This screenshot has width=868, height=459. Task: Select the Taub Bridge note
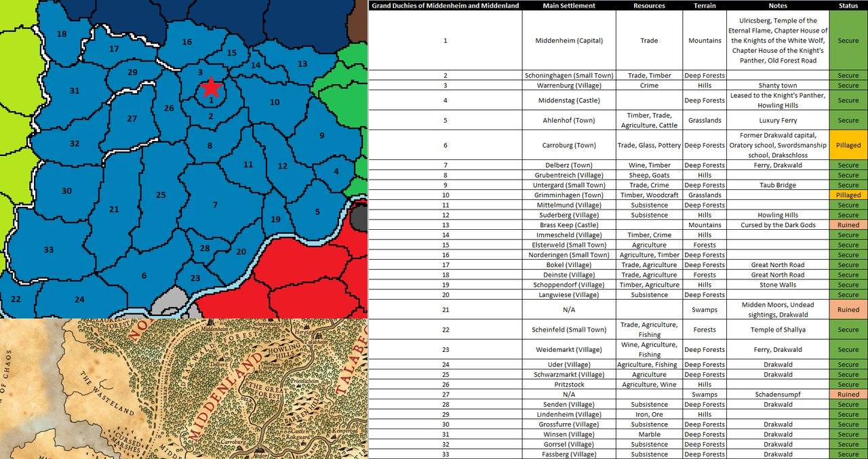coord(778,185)
